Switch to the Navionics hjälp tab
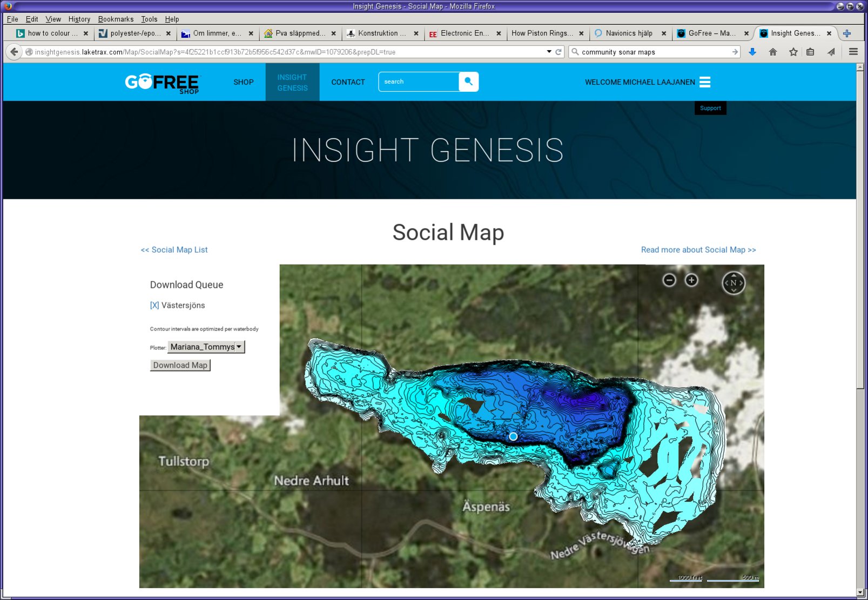This screenshot has width=868, height=600. click(x=628, y=33)
